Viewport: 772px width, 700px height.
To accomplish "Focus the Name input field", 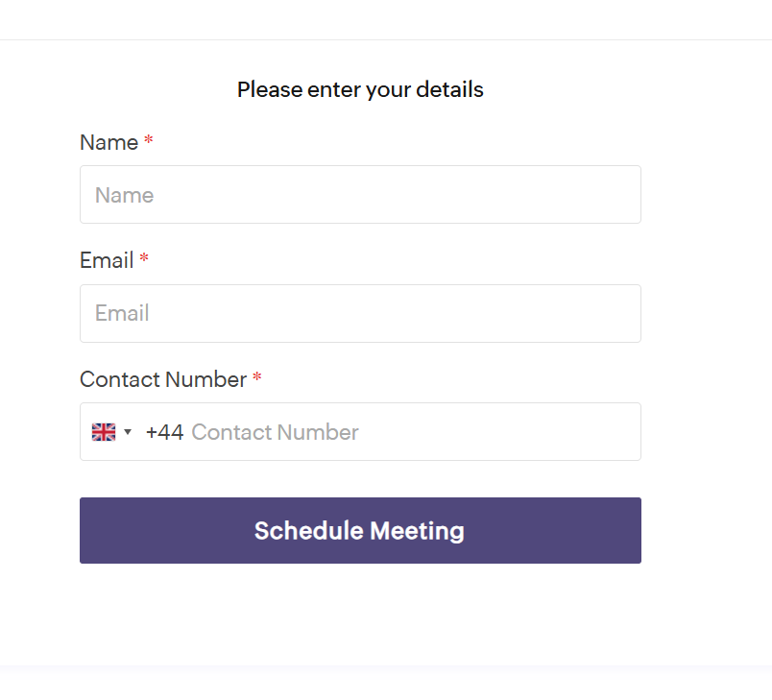I will pos(360,194).
